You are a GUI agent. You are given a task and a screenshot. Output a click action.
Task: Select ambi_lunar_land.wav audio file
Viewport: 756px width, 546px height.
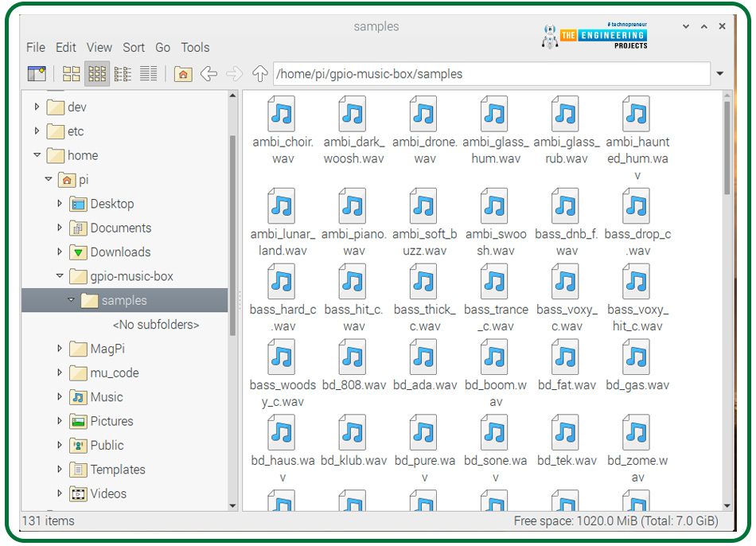click(x=283, y=222)
